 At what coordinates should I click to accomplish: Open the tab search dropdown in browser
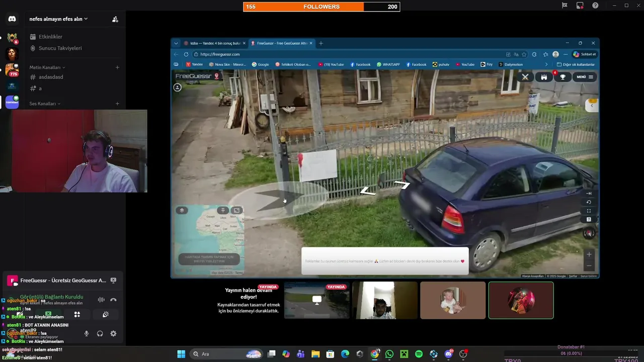(176, 43)
